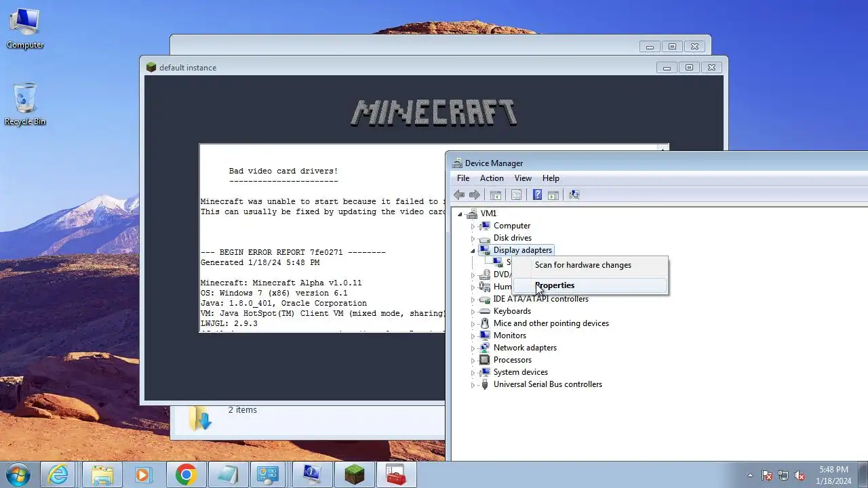This screenshot has height=488, width=868.
Task: Open the Action menu in Device Manager
Action: [x=492, y=178]
